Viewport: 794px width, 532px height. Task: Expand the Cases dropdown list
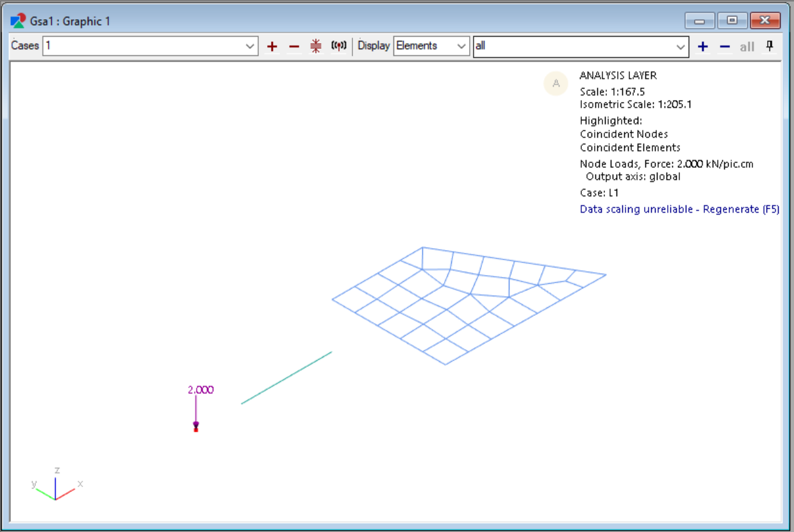(250, 46)
